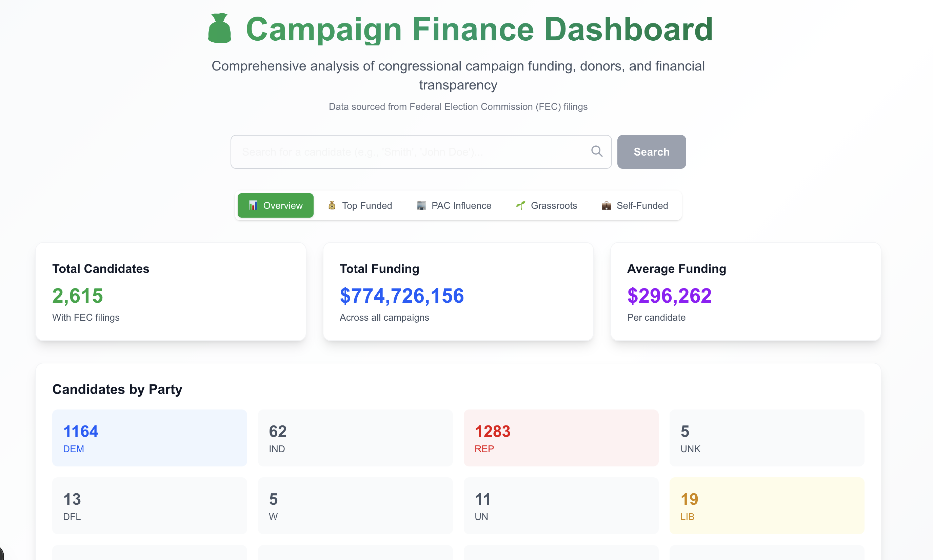Viewport: 933px width, 560px height.
Task: Click the Total Funding stat card
Action: [458, 292]
